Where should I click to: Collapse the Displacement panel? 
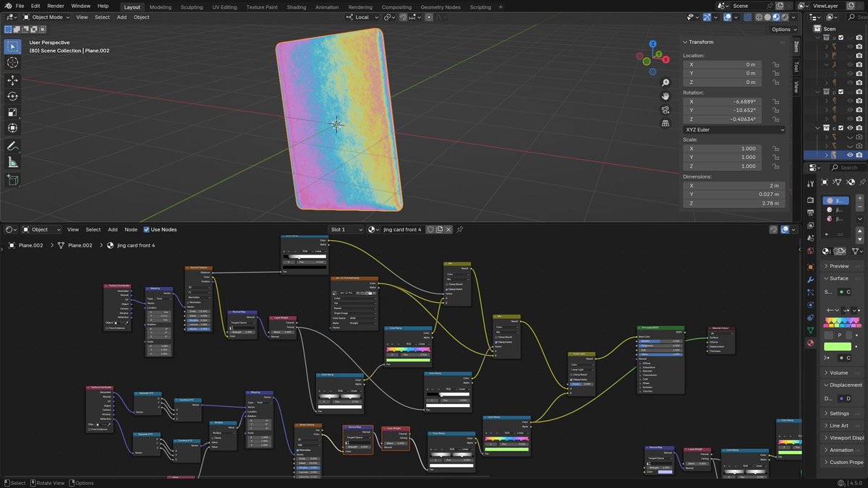(x=843, y=385)
